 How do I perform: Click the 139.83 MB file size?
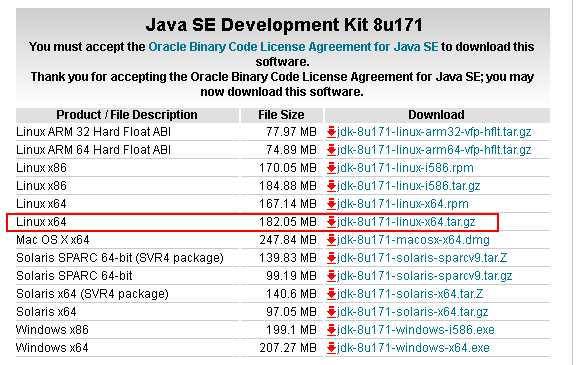tap(288, 258)
